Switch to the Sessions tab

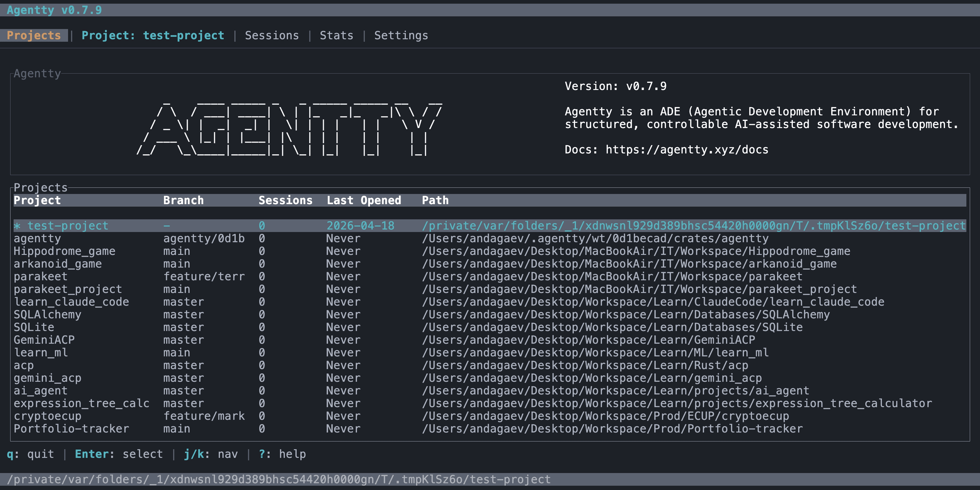[x=272, y=35]
